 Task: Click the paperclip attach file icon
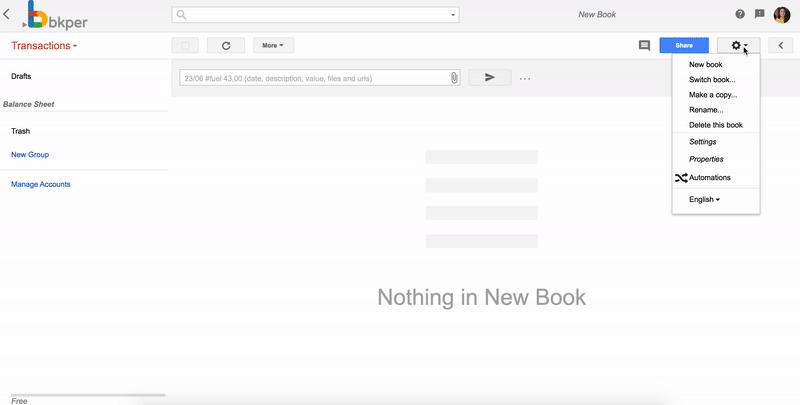pos(454,77)
